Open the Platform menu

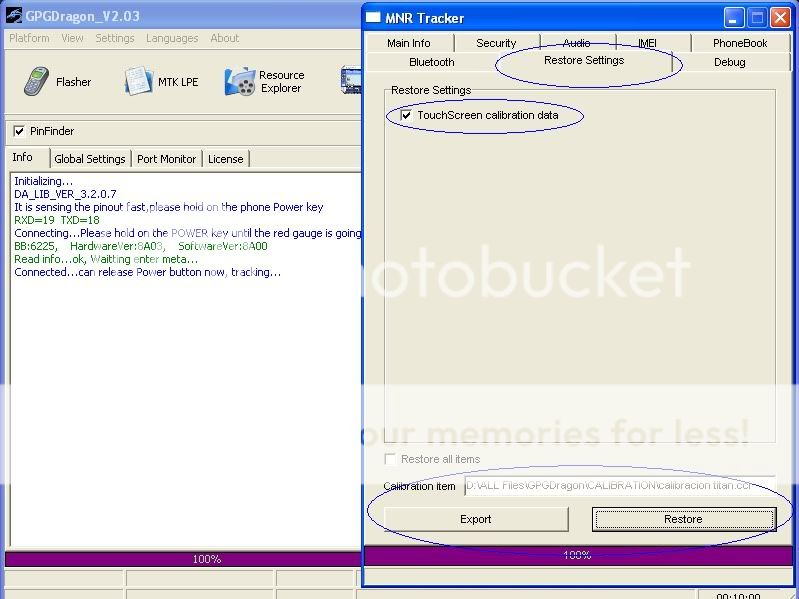pyautogui.click(x=29, y=38)
